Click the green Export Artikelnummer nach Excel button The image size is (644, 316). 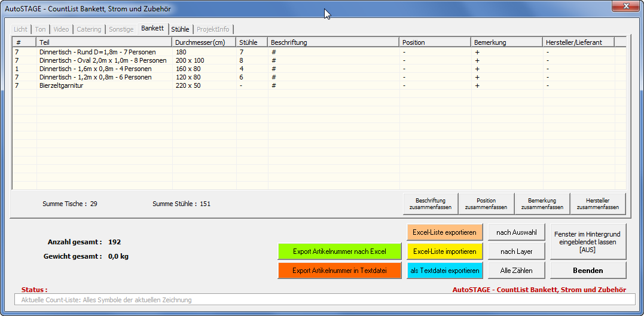[339, 251]
